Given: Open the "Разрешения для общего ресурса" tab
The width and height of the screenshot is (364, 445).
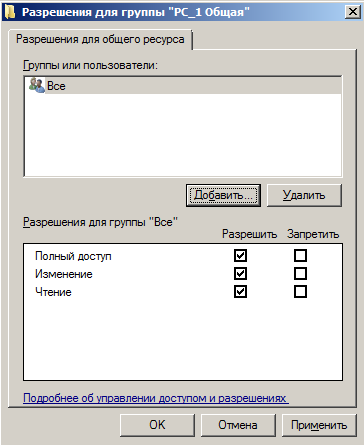Looking at the screenshot, I should (x=100, y=39).
